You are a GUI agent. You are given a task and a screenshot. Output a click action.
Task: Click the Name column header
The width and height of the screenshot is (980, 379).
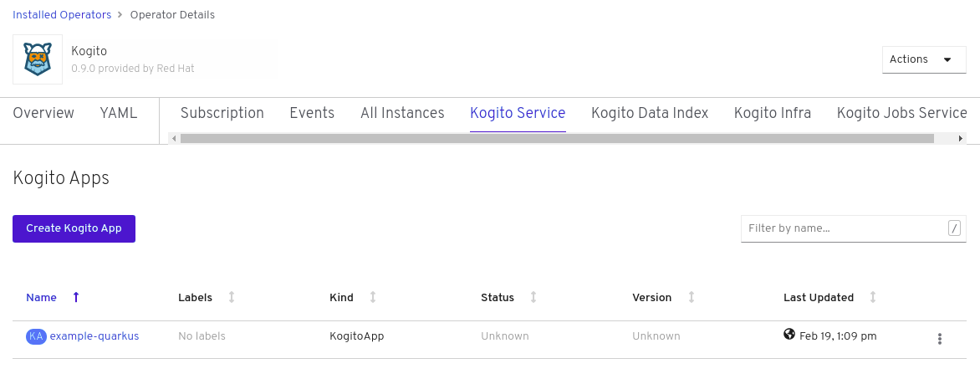pyautogui.click(x=41, y=298)
